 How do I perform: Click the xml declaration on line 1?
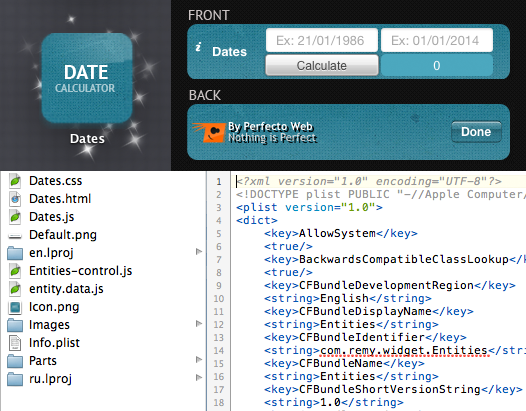coord(369,182)
